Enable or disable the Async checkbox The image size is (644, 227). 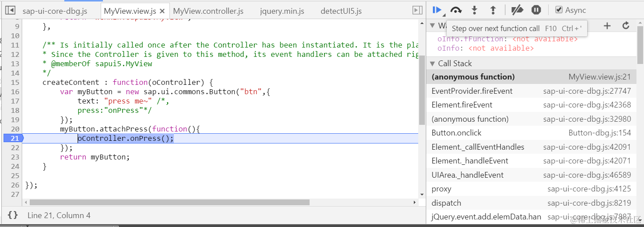point(559,10)
